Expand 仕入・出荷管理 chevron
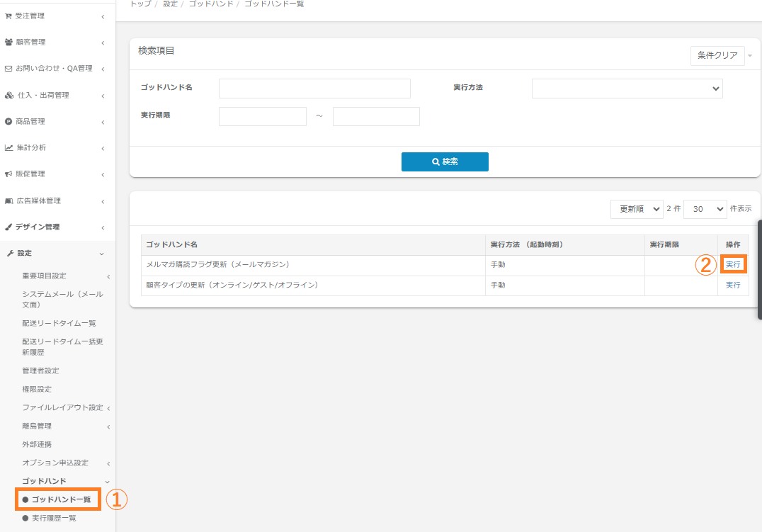Viewport: 762px width, 532px height. click(x=103, y=96)
